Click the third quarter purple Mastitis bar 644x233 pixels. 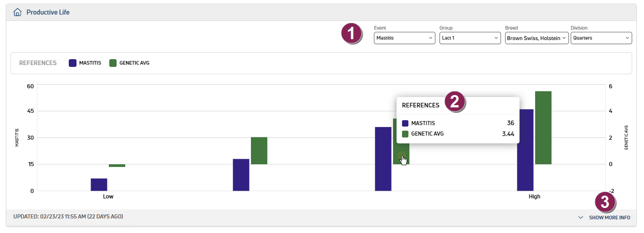pyautogui.click(x=383, y=159)
